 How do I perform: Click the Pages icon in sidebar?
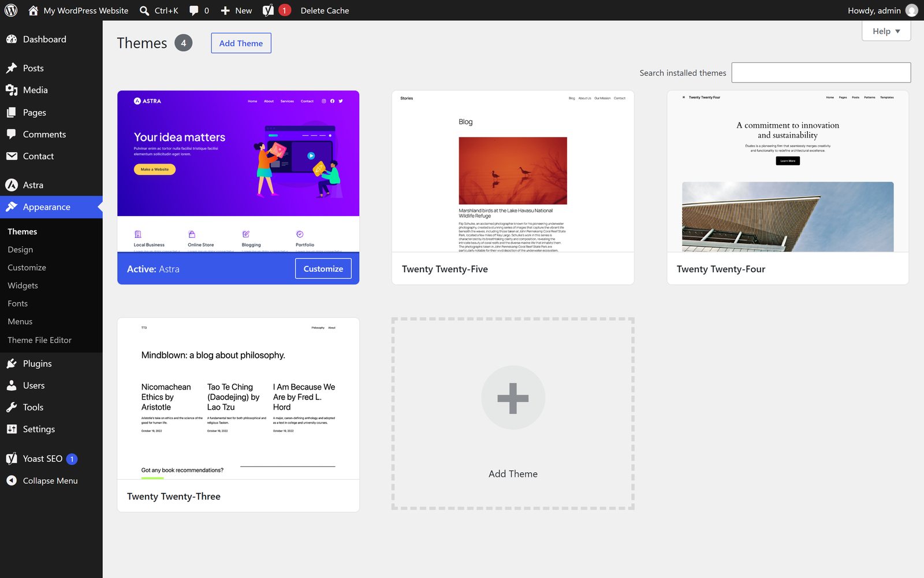(12, 113)
